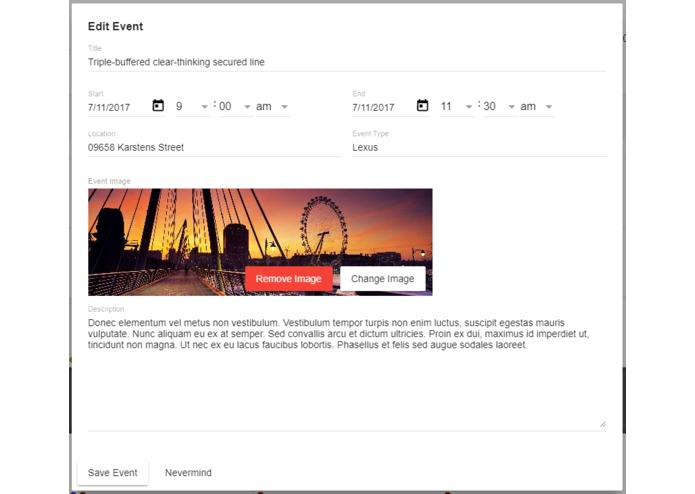Expand the Start minutes dropdown showing 00
Image resolution: width=695 pixels, height=494 pixels.
tap(235, 106)
